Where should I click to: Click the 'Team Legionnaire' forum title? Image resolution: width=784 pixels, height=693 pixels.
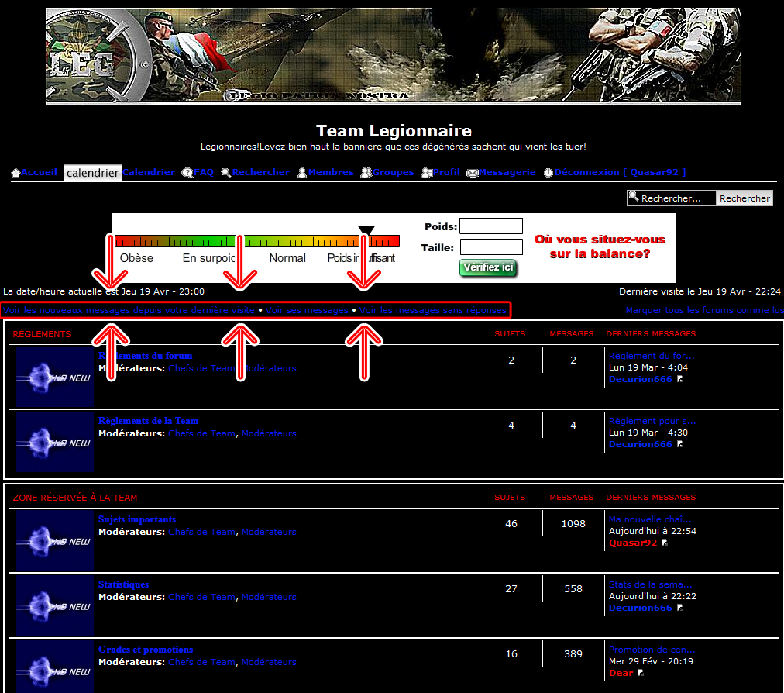(394, 131)
